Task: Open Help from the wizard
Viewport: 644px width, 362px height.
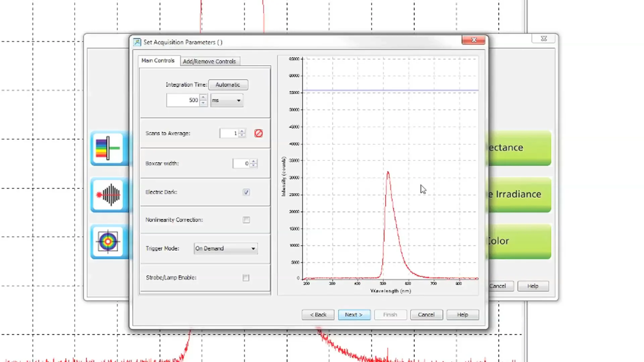Action: pos(463,314)
